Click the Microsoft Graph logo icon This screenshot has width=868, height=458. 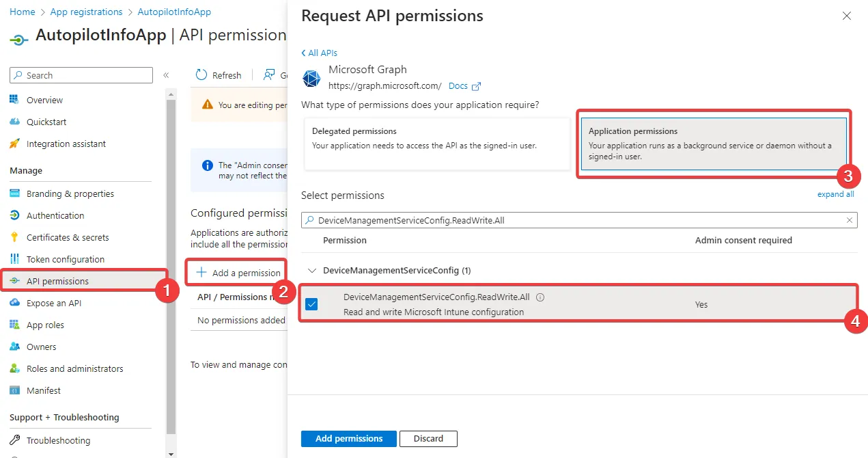click(x=311, y=78)
